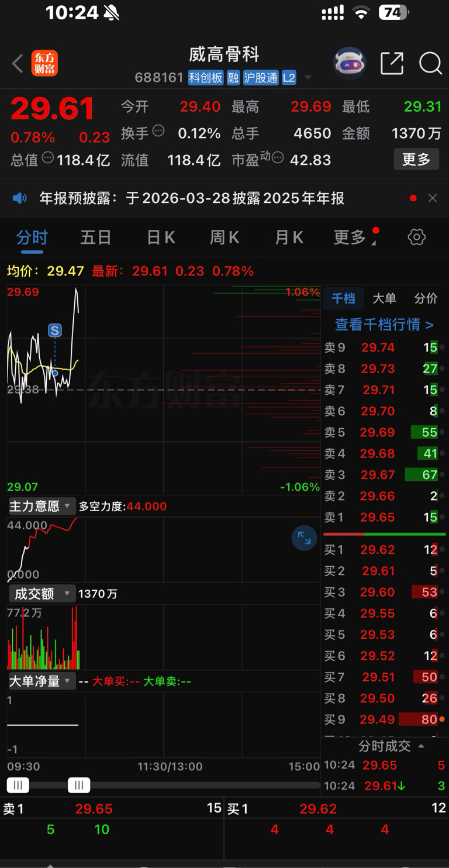Tap the 多空力度 44.000 label
Image resolution: width=449 pixels, height=868 pixels.
(123, 506)
